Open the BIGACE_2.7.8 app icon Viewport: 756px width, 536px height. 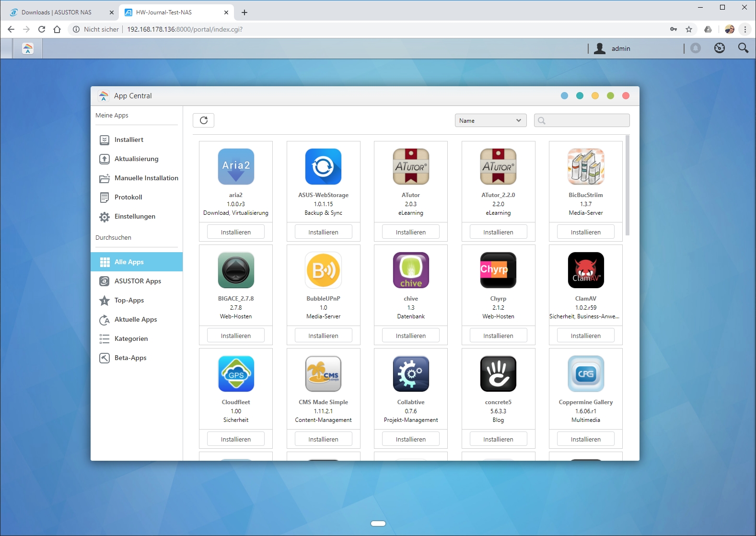236,270
